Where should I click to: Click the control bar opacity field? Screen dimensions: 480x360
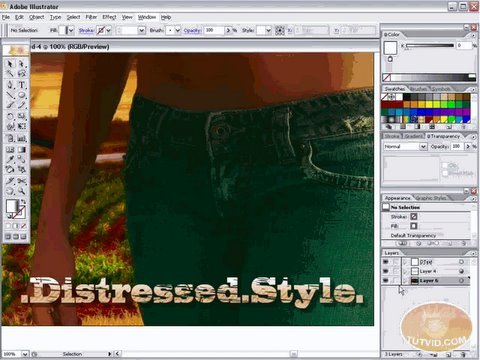(x=214, y=30)
